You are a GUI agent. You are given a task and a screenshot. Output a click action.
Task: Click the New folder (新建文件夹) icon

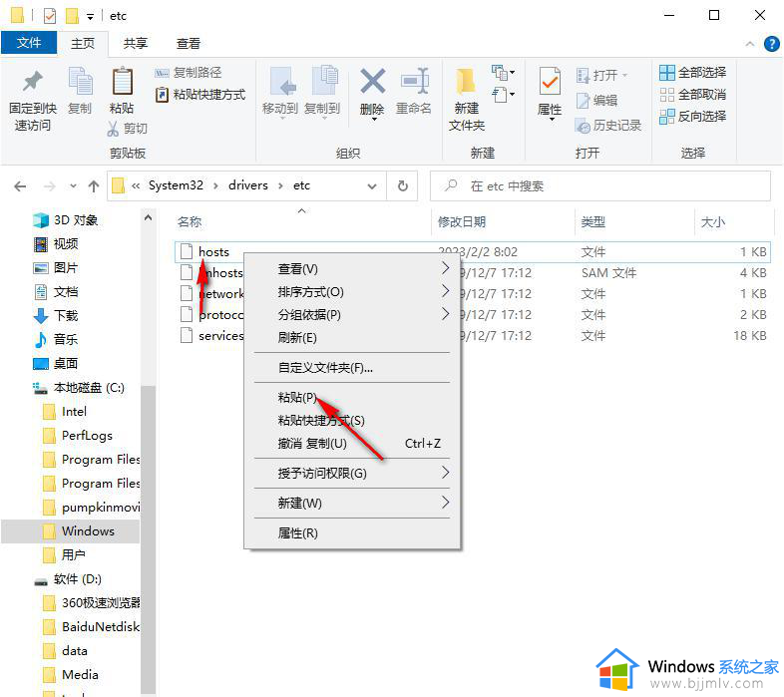pos(466,82)
